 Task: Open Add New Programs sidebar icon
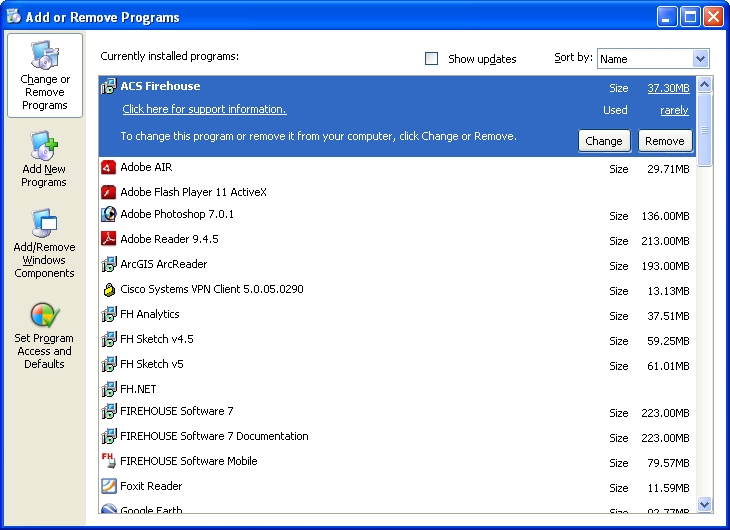point(44,145)
